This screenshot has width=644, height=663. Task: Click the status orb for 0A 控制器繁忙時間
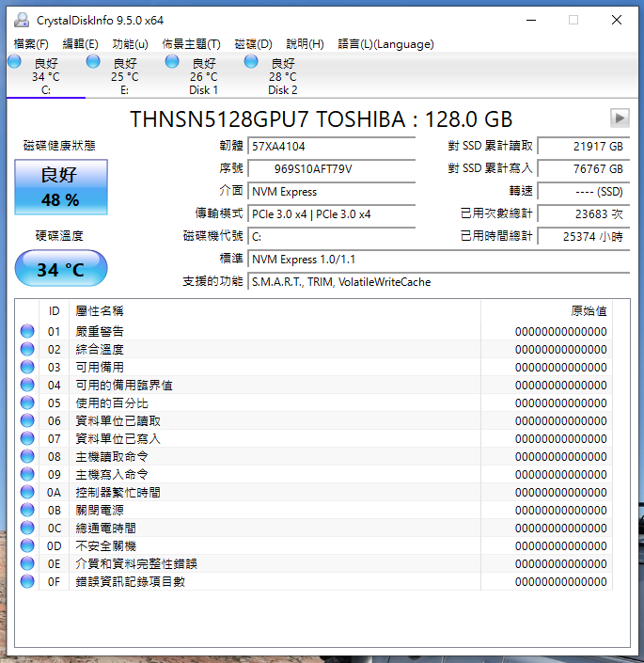point(27,492)
